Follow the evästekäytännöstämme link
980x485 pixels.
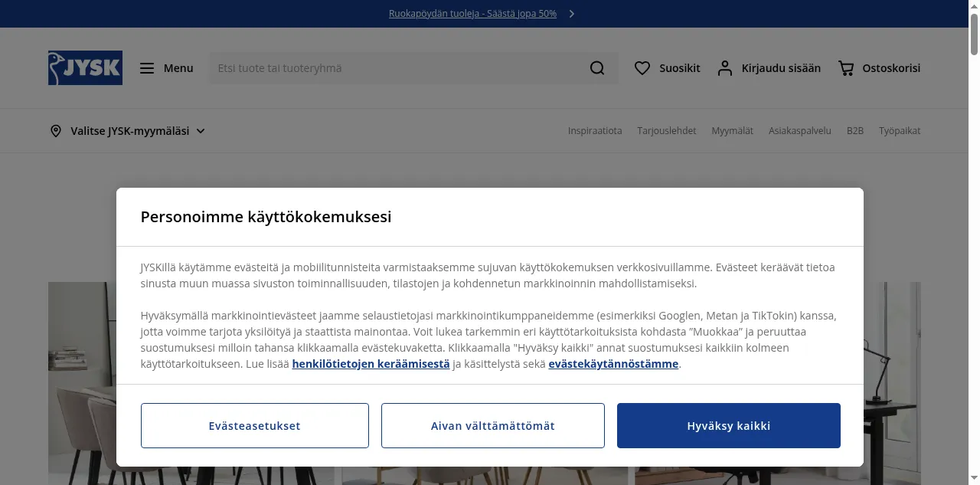pyautogui.click(x=613, y=364)
